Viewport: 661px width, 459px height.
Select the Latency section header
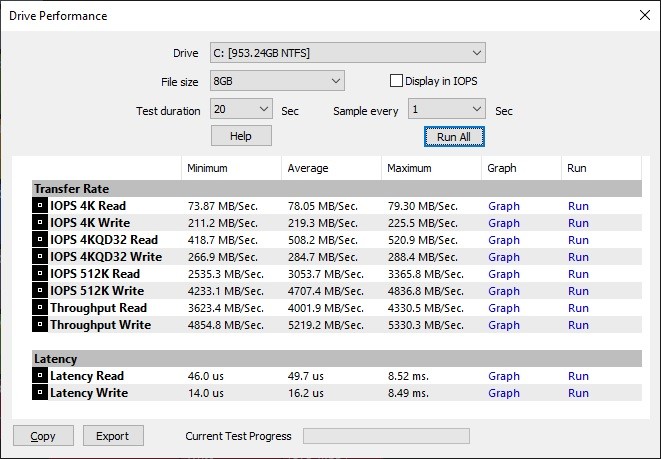pos(337,359)
